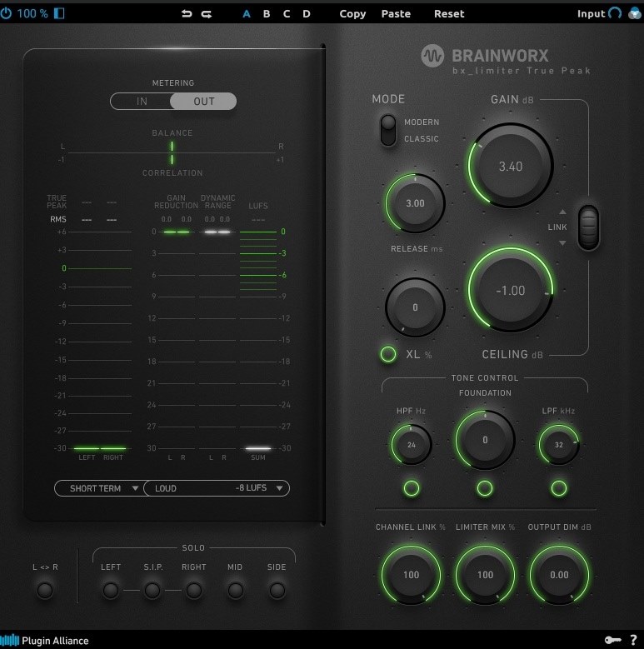Solo the MID signal
This screenshot has width=644, height=649.
[x=236, y=590]
